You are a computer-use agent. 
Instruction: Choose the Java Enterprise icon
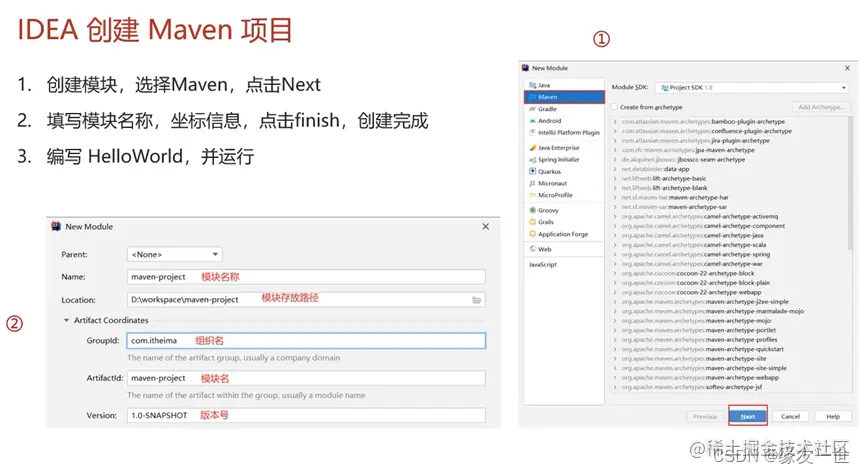click(x=532, y=147)
